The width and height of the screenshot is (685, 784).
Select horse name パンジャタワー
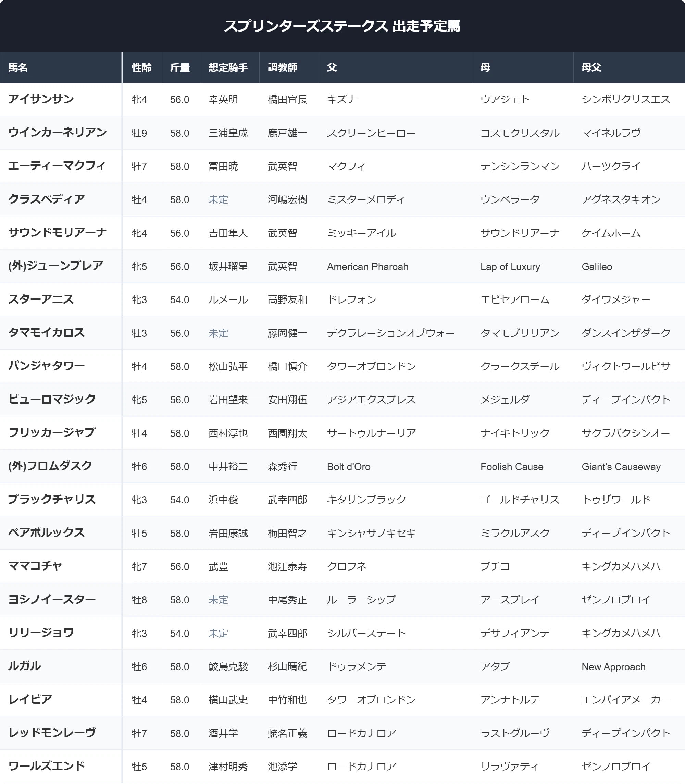[x=47, y=366]
